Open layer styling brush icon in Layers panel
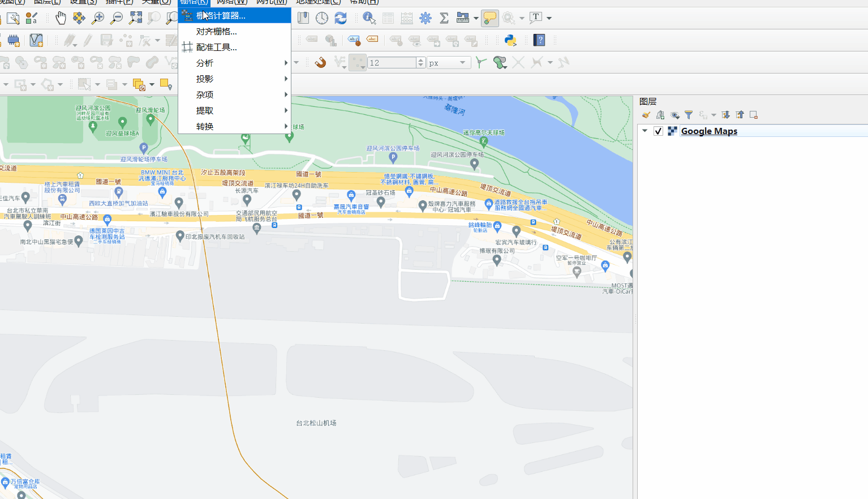868x499 pixels. click(x=646, y=115)
